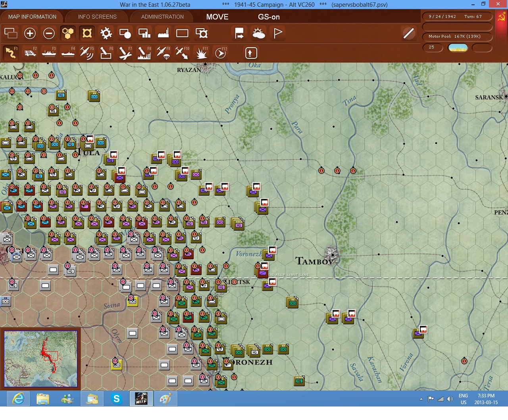The image size is (508, 420).
Task: Select F3 ship mode icon
Action: (x=49, y=53)
